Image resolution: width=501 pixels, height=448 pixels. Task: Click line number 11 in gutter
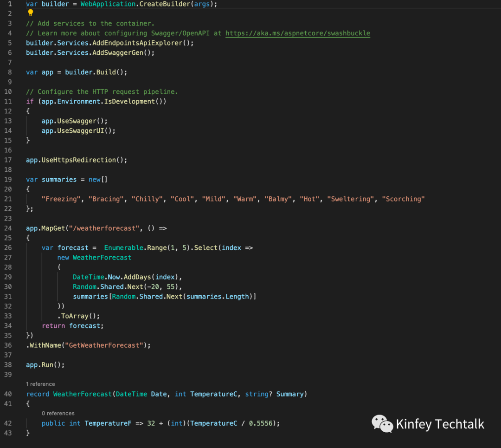coord(8,101)
